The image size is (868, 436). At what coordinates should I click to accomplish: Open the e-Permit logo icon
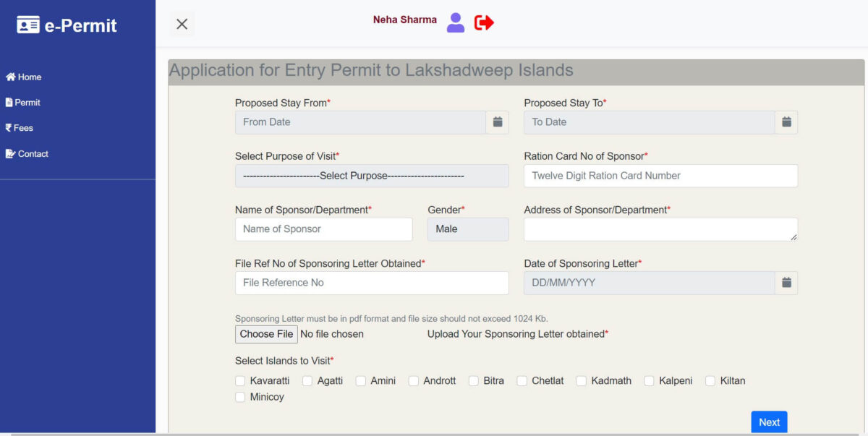pyautogui.click(x=27, y=25)
